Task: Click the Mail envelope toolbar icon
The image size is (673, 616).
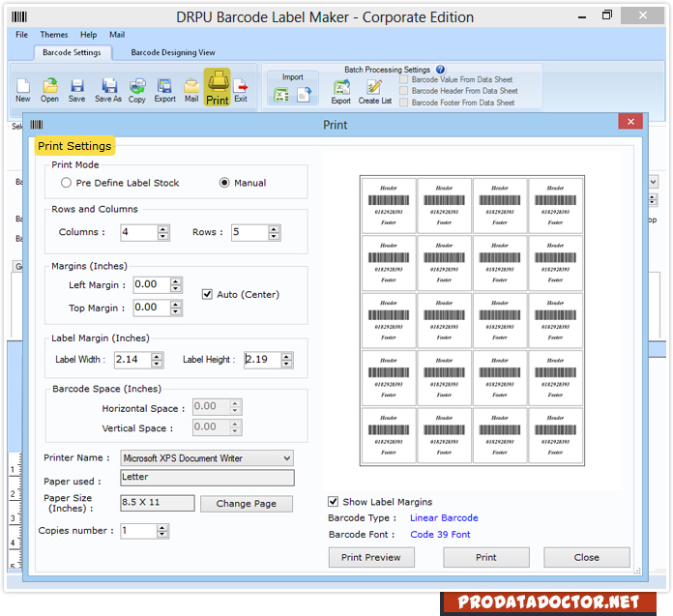Action: [191, 91]
